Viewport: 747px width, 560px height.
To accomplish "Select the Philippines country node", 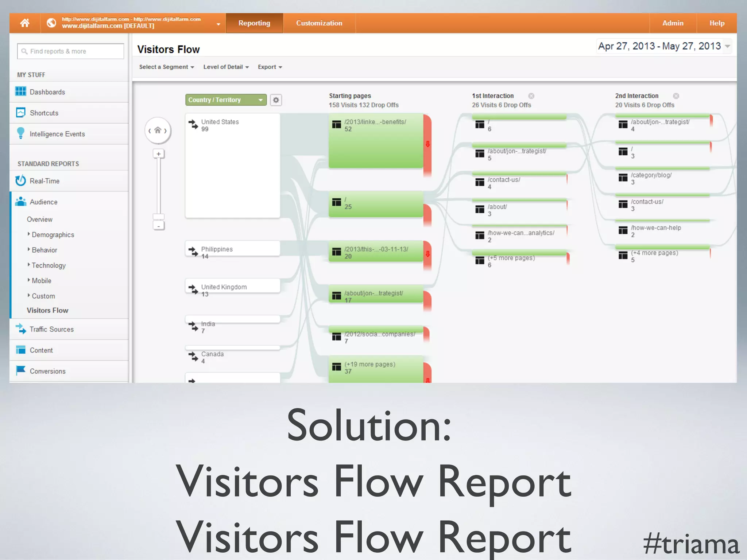I will (233, 249).
